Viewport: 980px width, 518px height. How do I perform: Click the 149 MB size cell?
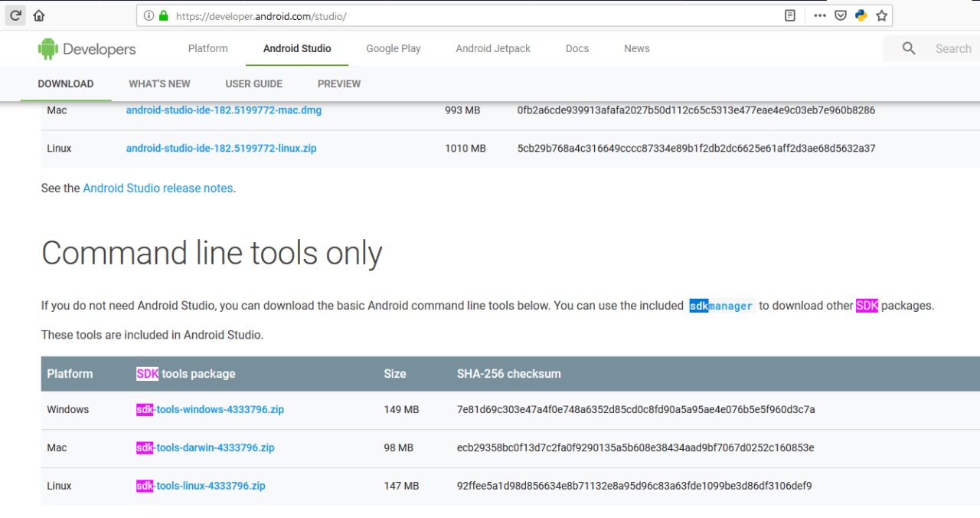coord(402,410)
